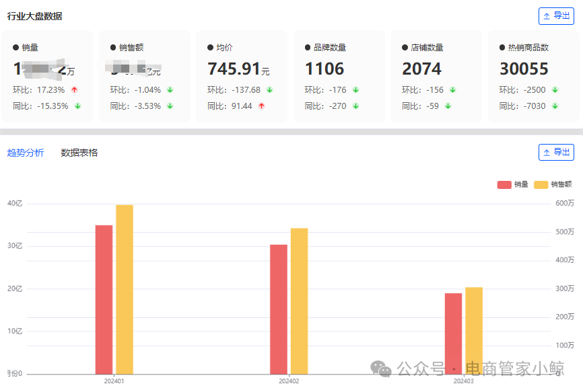This screenshot has height=392, width=583.
Task: Select the 销售额 metric card title
Action: pos(131,48)
